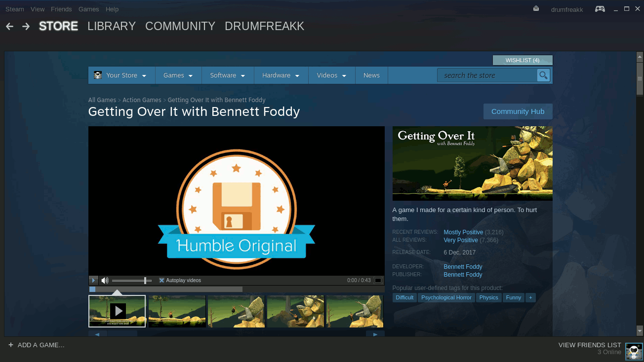Viewport: 644px width, 362px height.
Task: Play the video in the media player
Action: pos(93,280)
